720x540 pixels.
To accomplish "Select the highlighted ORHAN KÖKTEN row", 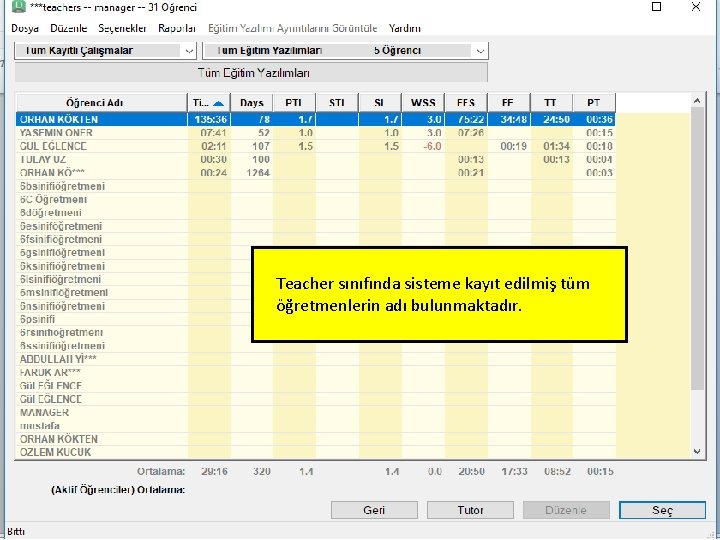I will pos(316,119).
